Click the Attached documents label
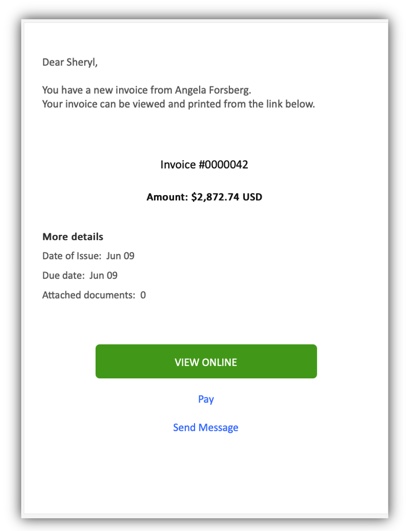The width and height of the screenshot is (415, 531). 89,295
